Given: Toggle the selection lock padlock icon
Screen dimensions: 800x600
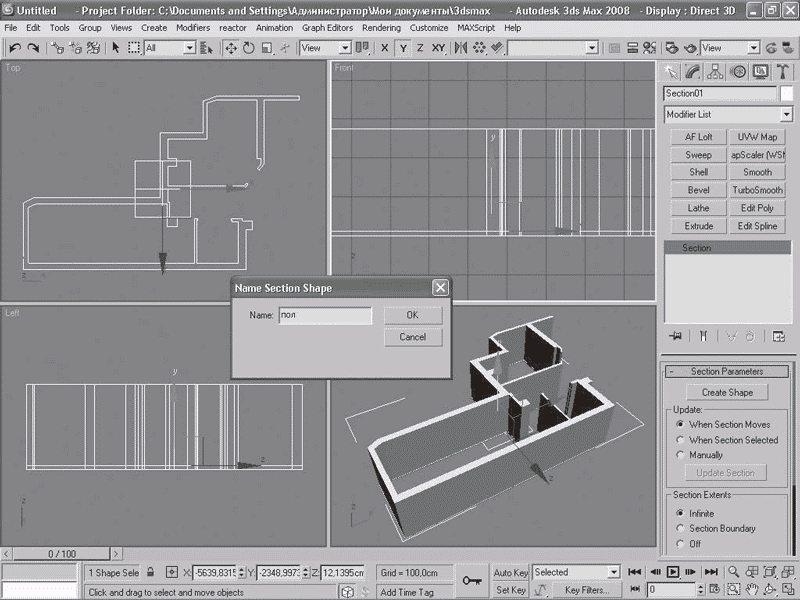Looking at the screenshot, I should click(x=150, y=573).
